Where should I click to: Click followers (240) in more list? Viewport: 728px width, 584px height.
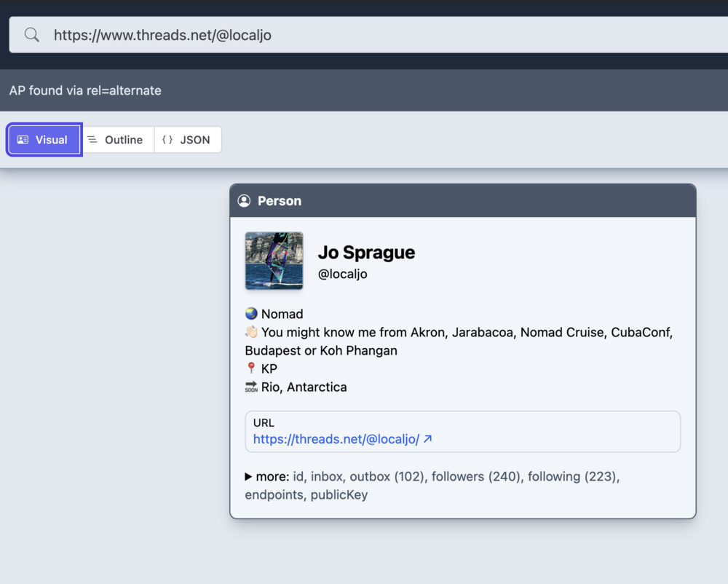click(x=475, y=477)
